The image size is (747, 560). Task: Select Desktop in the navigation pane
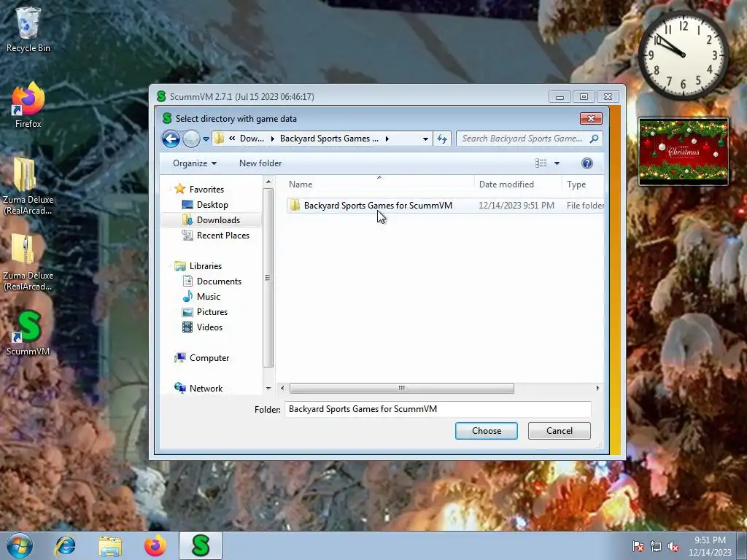[212, 205]
